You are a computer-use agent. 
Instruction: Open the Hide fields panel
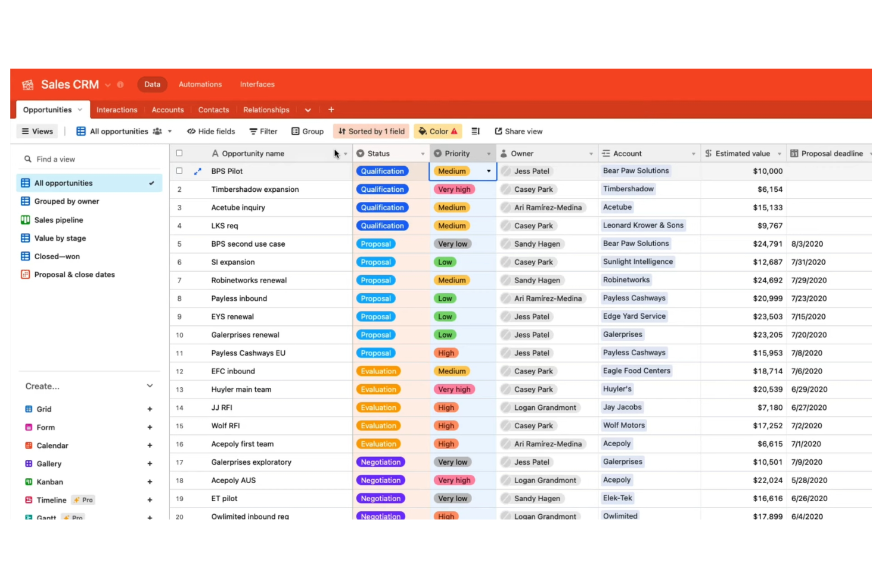click(210, 131)
